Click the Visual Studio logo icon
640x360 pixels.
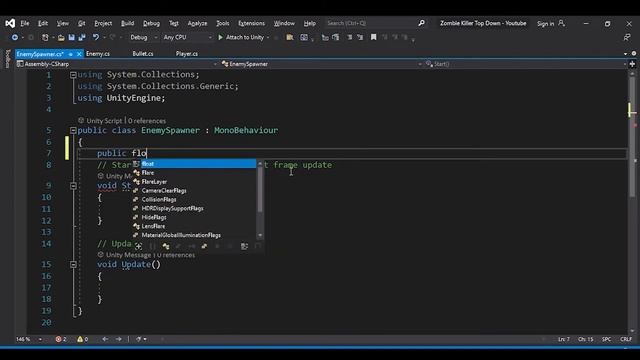point(10,23)
